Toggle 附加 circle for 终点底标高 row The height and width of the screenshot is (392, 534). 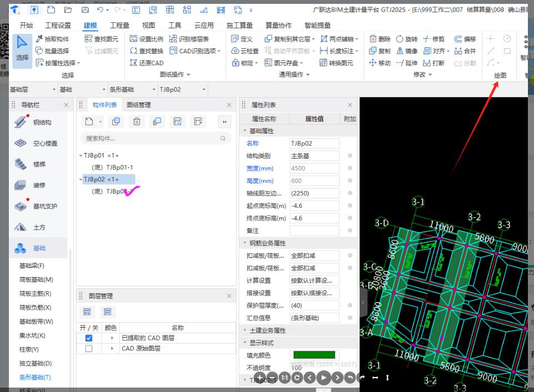pos(350,218)
